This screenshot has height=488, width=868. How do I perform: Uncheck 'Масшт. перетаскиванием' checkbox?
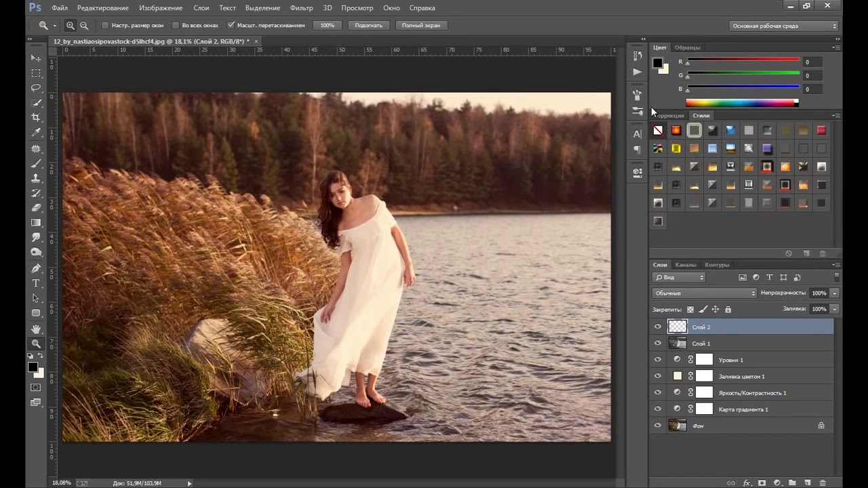point(231,26)
